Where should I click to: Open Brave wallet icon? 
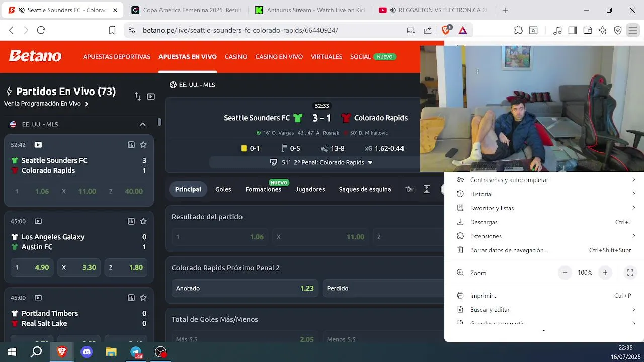pyautogui.click(x=587, y=30)
